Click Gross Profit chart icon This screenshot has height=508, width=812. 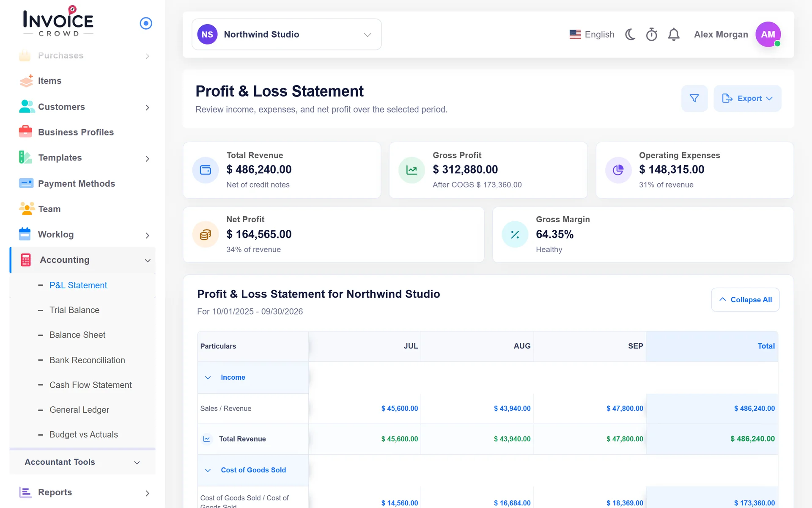click(411, 170)
